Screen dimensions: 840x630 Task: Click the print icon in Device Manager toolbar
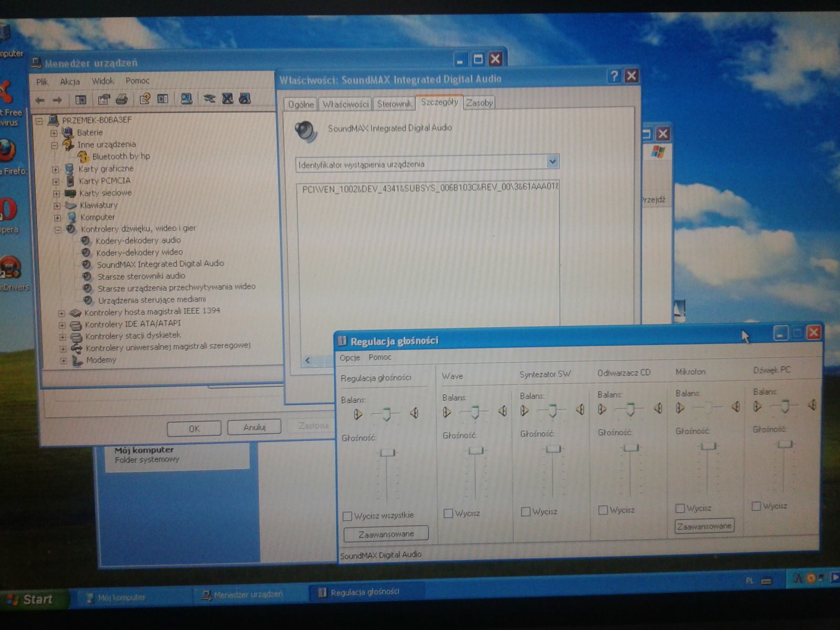[122, 99]
